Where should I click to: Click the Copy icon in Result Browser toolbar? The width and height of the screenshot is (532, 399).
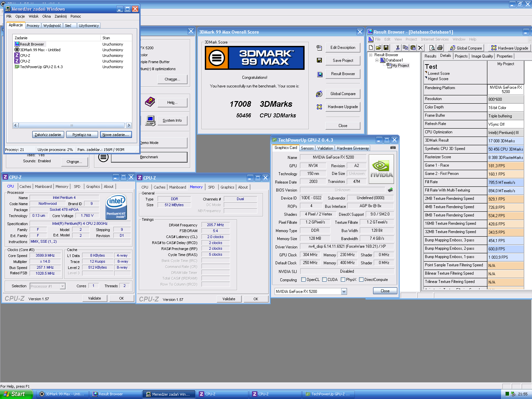click(x=405, y=48)
